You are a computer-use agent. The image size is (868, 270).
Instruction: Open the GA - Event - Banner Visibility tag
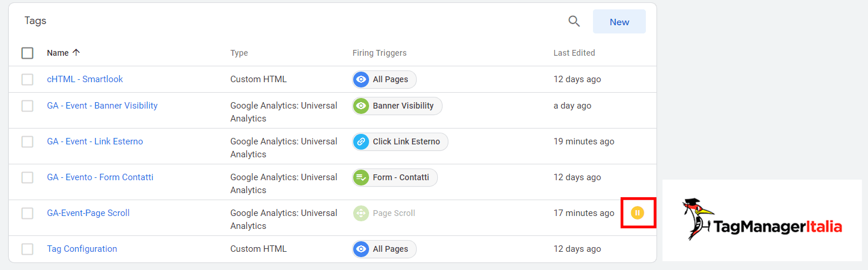pyautogui.click(x=102, y=106)
